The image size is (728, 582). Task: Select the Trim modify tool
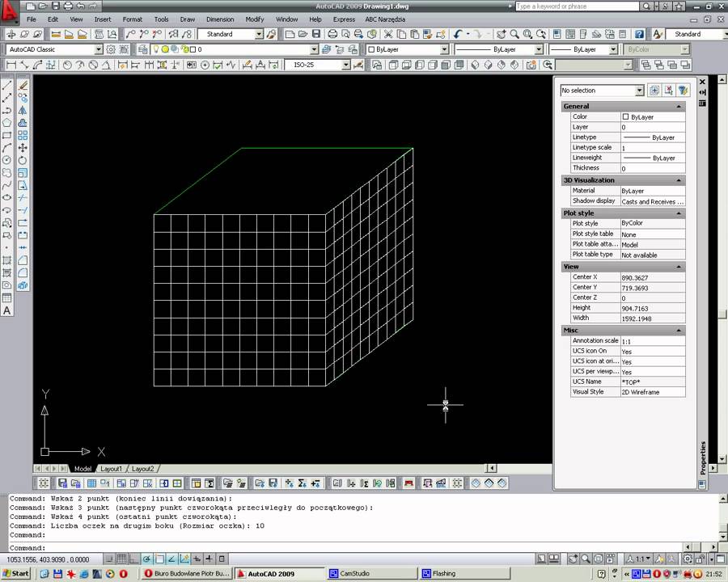[x=23, y=198]
